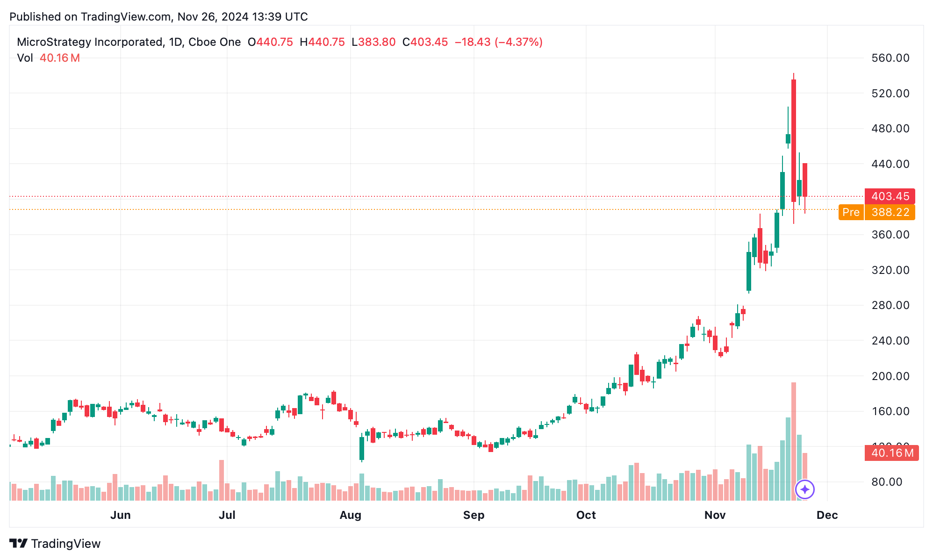
Task: Click the 160.00 price axis label
Action: pyautogui.click(x=890, y=411)
